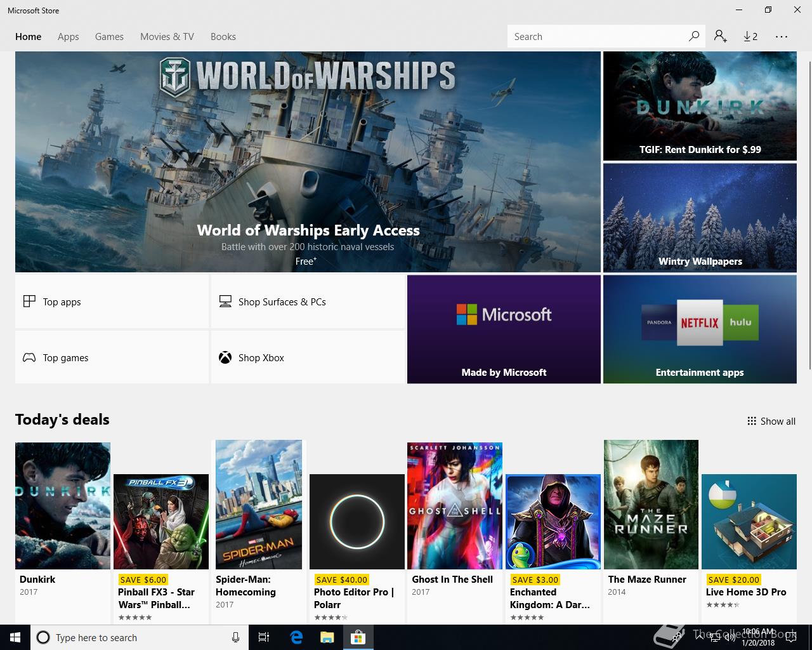The width and height of the screenshot is (812, 650).
Task: Launch Microsoft Edge from the taskbar
Action: (296, 637)
